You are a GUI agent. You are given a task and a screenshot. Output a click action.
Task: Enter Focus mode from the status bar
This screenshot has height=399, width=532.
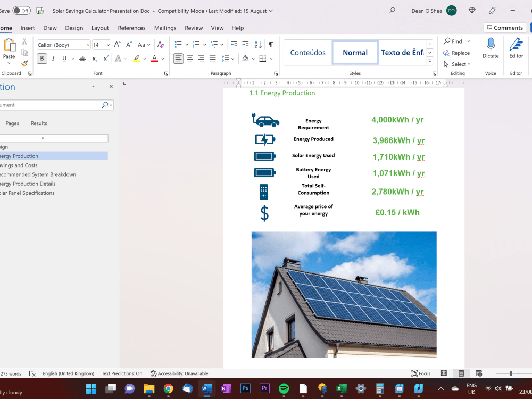421,373
